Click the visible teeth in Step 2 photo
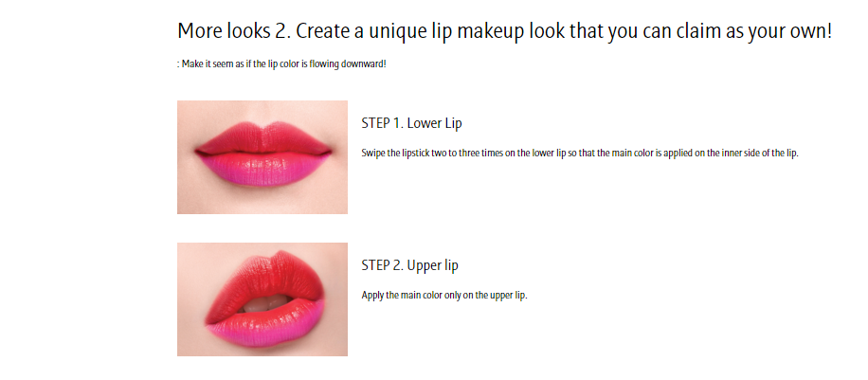 click(x=268, y=303)
